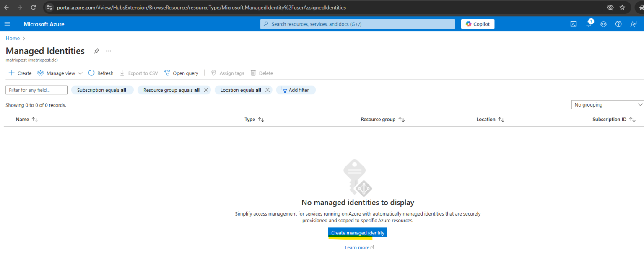The image size is (644, 278).
Task: Expand the Manage view menu
Action: 60,73
